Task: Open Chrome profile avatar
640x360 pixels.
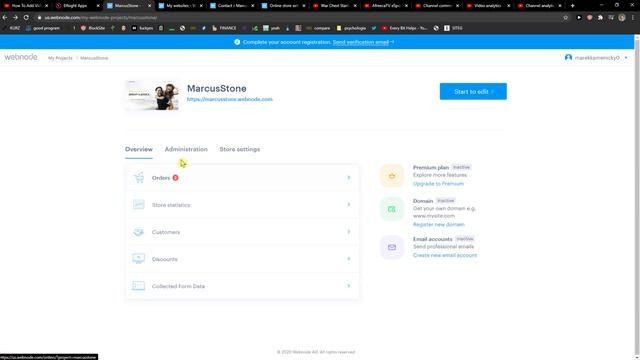Action: [x=622, y=18]
